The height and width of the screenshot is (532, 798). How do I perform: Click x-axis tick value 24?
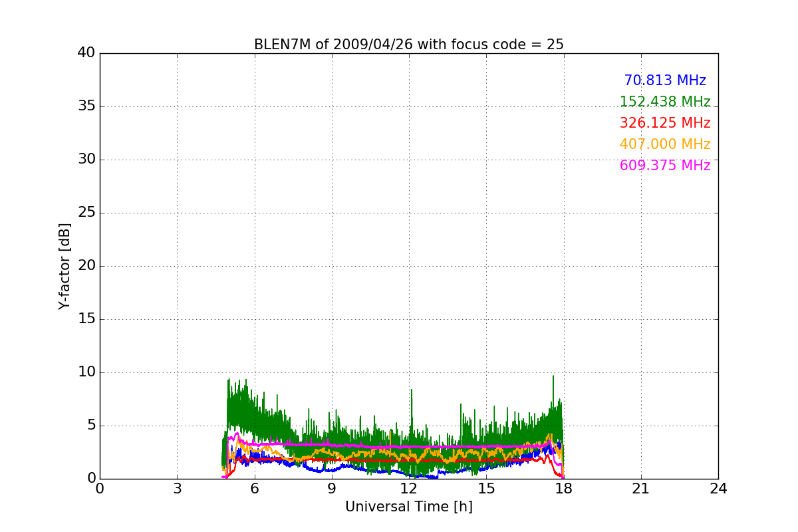[718, 488]
